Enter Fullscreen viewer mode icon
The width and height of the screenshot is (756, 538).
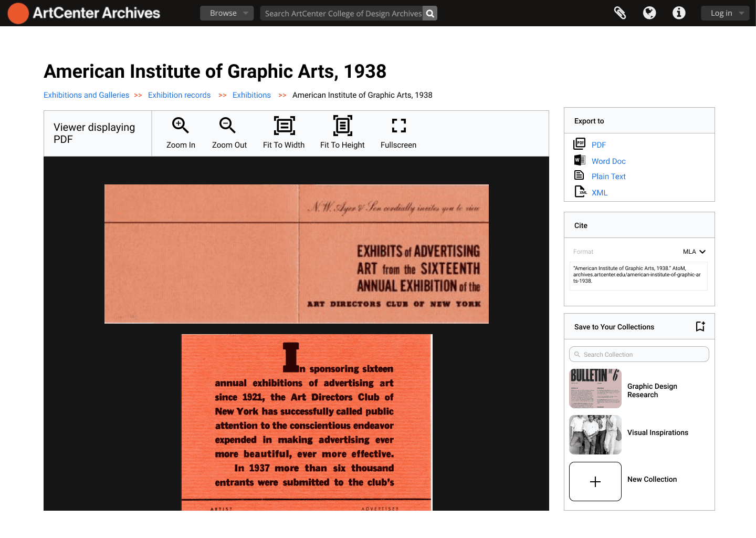(399, 126)
